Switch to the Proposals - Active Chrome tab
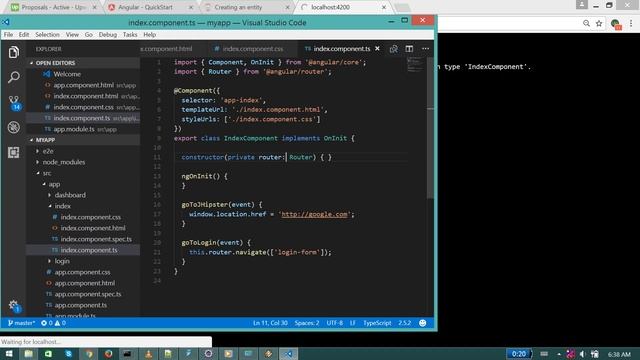This screenshot has height=360, width=640. [x=53, y=7]
